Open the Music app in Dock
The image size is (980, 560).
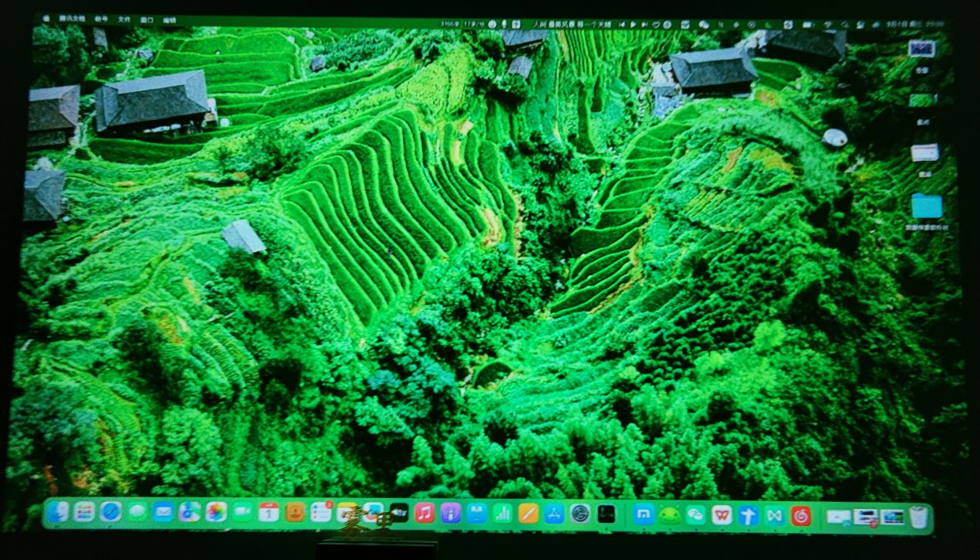click(425, 513)
